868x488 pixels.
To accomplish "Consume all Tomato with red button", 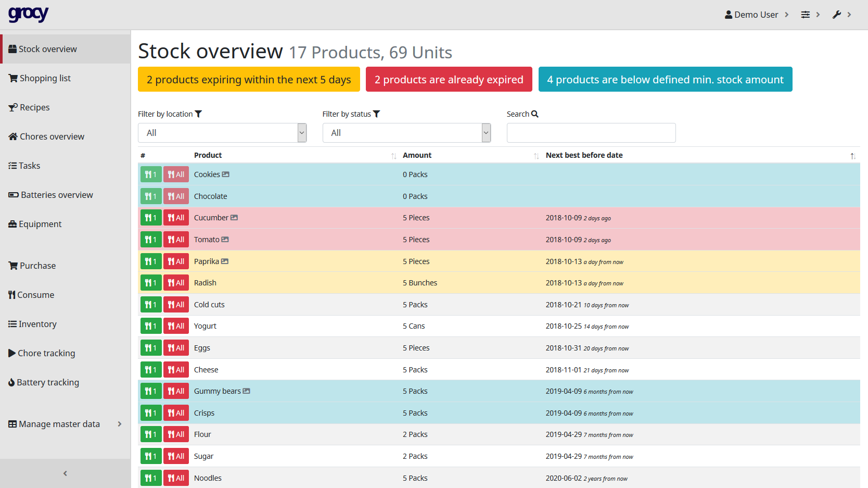I will (x=176, y=240).
